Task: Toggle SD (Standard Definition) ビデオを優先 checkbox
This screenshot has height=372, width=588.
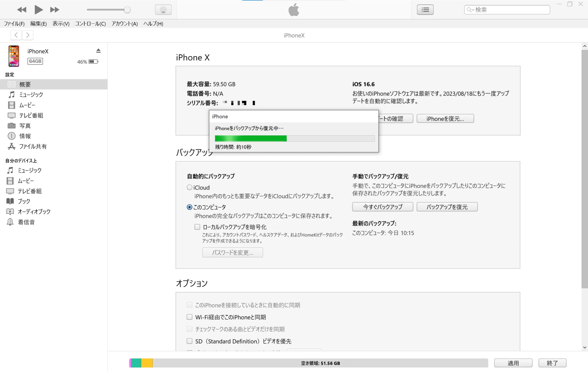Action: coord(189,341)
